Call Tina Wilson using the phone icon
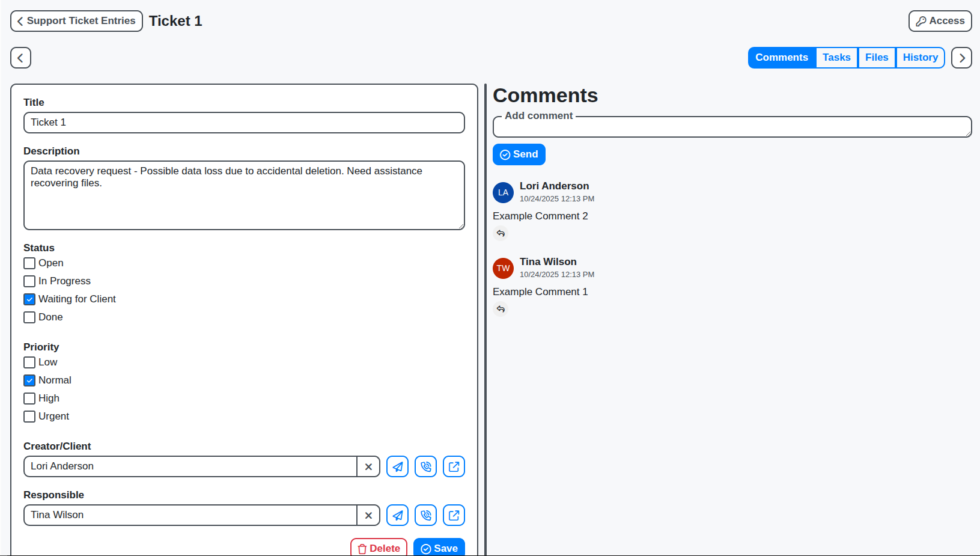 pyautogui.click(x=425, y=515)
